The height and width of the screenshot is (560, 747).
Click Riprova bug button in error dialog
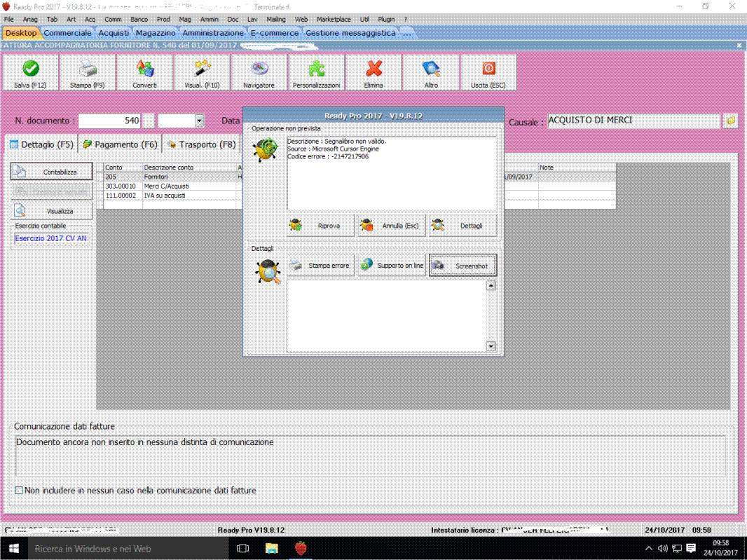(x=321, y=226)
